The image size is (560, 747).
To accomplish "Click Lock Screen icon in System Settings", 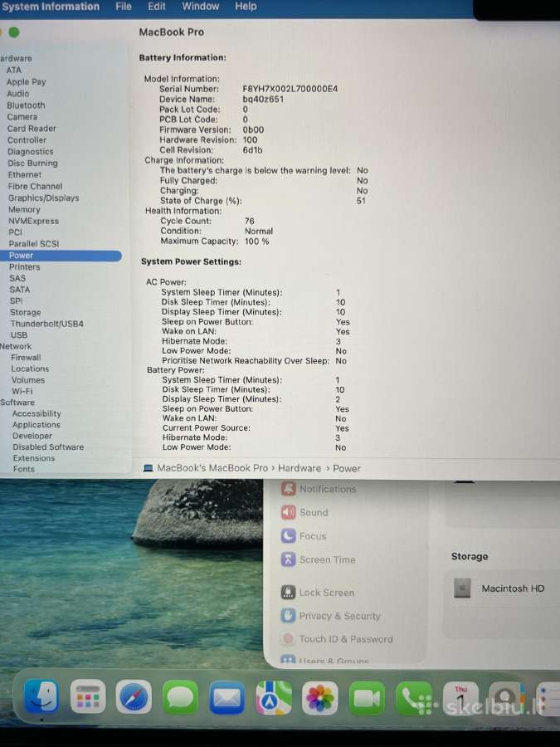I will pos(289,592).
